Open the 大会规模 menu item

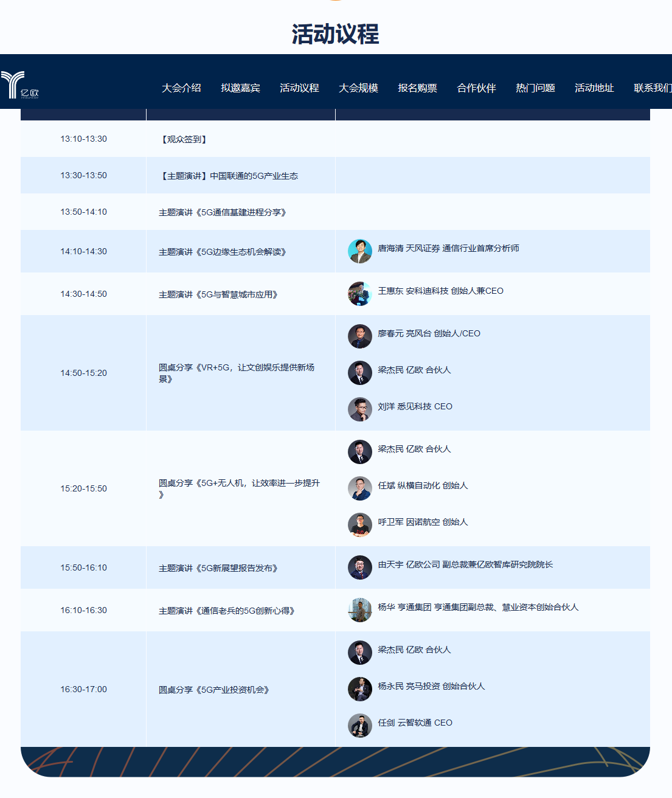(x=358, y=88)
